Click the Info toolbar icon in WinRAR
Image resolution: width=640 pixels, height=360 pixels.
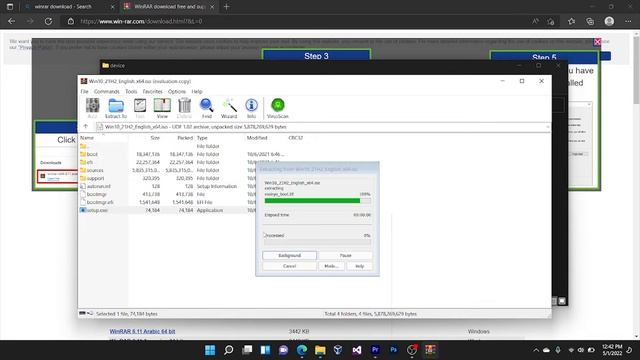point(251,108)
